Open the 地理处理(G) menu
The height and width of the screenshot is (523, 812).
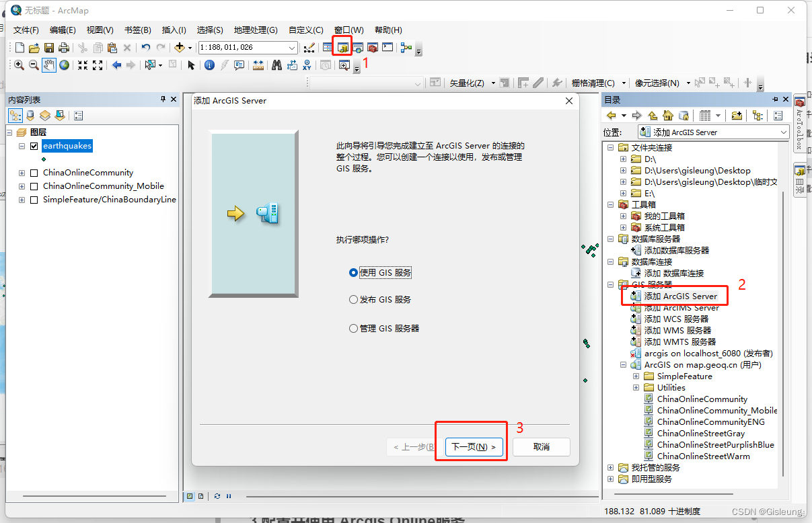coord(256,30)
